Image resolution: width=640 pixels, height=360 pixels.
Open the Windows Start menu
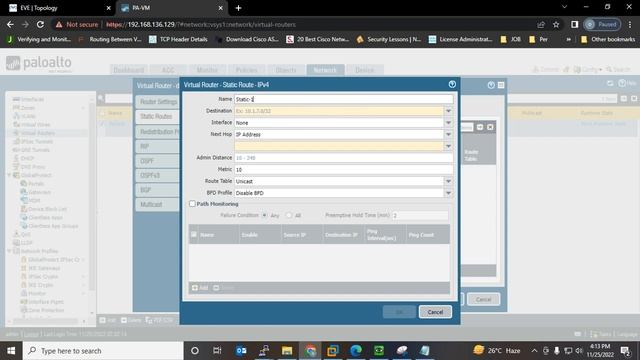pos(11,351)
